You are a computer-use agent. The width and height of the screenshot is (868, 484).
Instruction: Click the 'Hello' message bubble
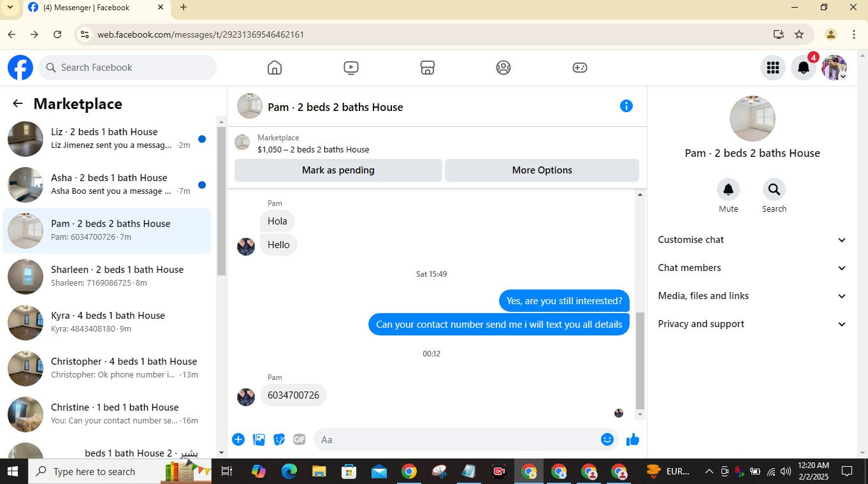(278, 245)
